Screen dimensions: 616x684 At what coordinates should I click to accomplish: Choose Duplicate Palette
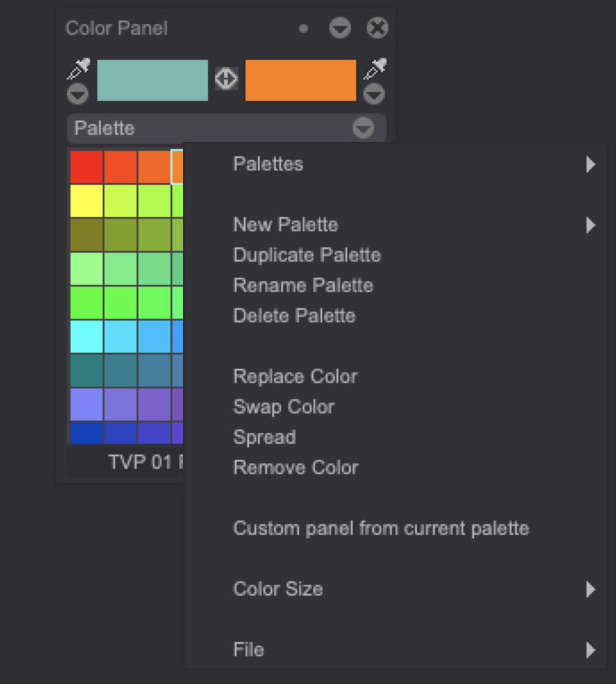coord(395,255)
